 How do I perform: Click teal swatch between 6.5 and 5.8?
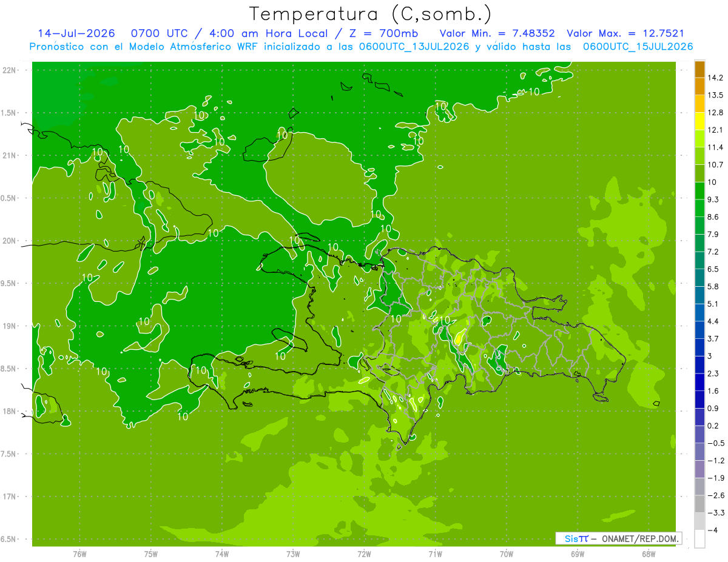point(699,278)
